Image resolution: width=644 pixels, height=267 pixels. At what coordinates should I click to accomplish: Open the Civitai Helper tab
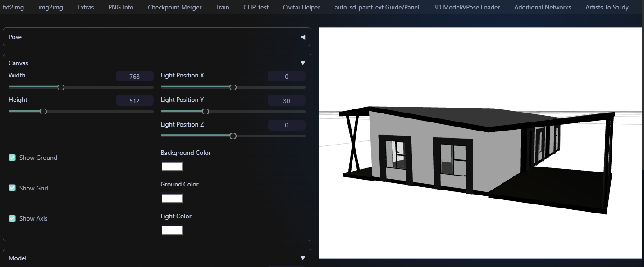pos(301,7)
